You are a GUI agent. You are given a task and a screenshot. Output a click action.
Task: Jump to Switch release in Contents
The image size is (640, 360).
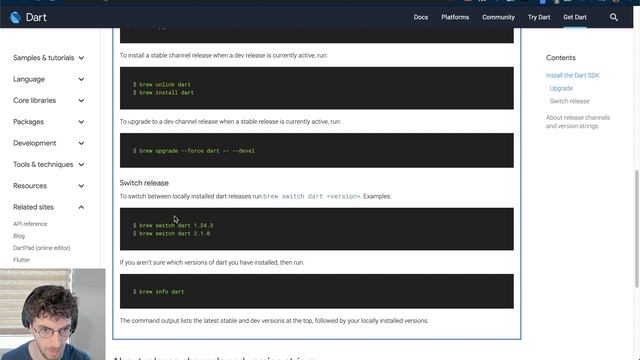click(x=569, y=101)
